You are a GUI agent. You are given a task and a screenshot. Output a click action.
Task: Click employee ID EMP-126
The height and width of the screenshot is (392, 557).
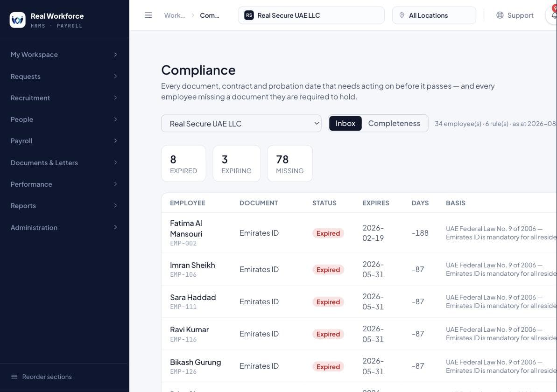point(183,371)
